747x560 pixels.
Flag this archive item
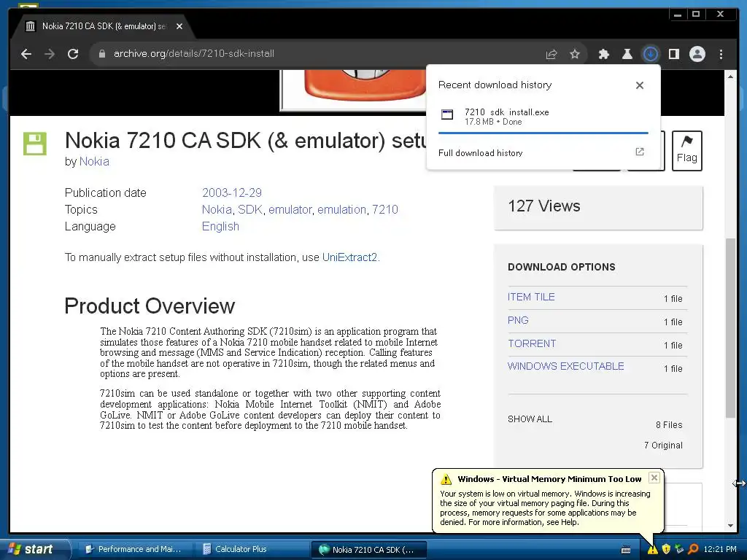(686, 150)
